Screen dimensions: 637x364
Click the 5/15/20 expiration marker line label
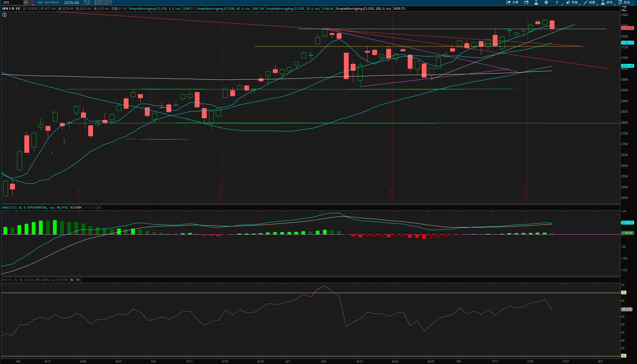coord(220,192)
